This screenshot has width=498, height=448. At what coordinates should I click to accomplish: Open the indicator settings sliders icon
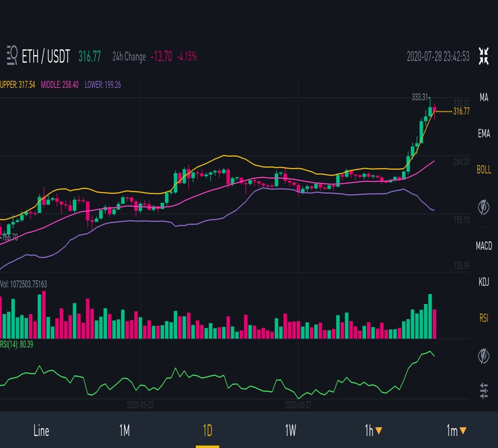point(484,391)
